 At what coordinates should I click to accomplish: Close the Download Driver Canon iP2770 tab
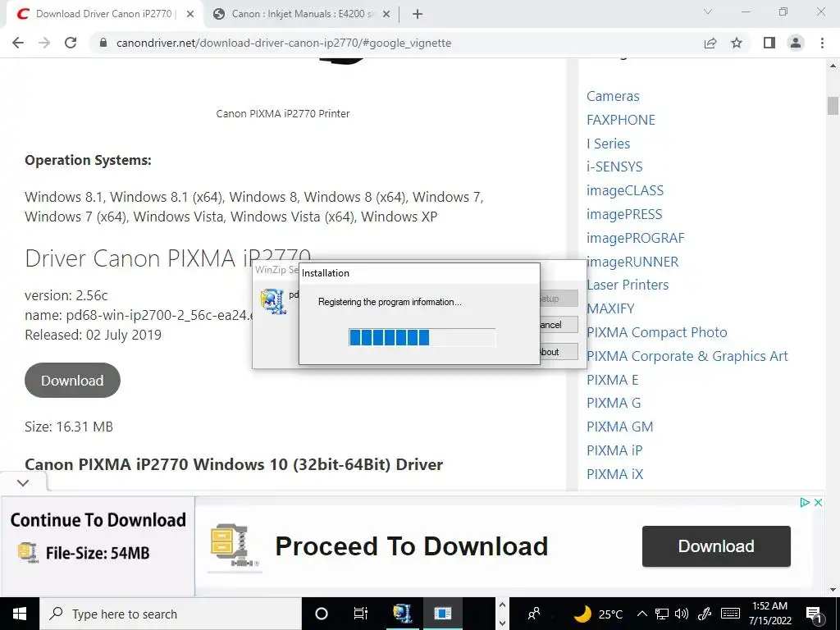tap(190, 14)
